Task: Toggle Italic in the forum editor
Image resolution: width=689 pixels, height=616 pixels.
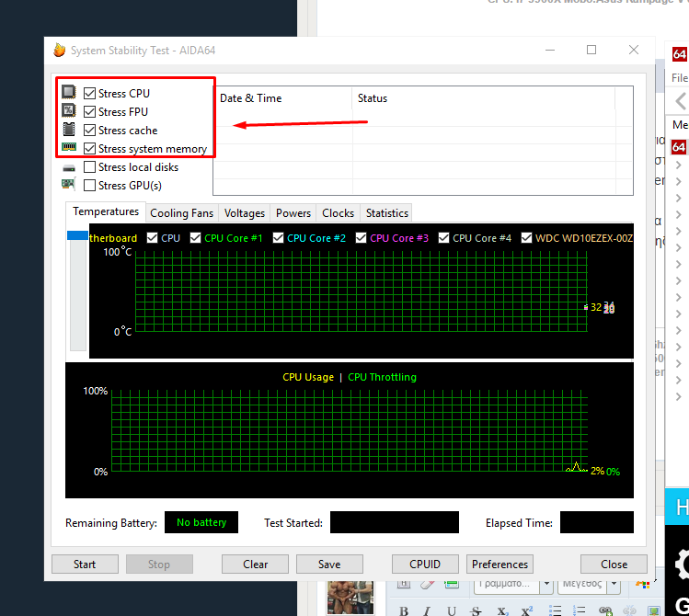Action: coord(427,610)
